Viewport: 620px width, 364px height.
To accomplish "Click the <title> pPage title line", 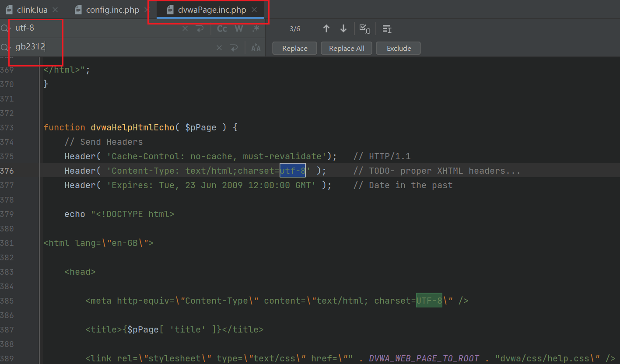I will pos(175,329).
